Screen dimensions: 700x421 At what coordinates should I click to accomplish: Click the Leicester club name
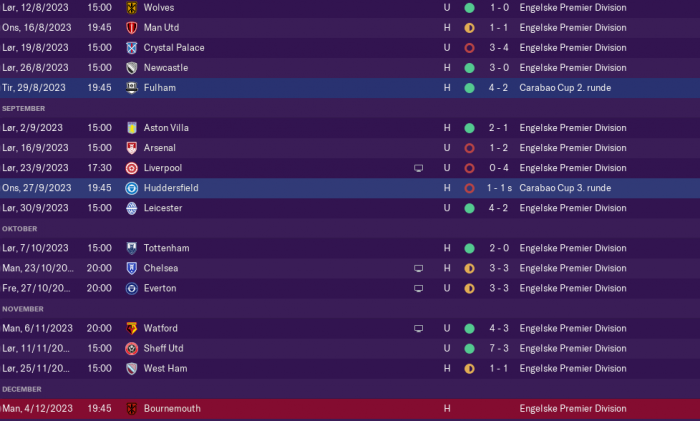tap(163, 208)
